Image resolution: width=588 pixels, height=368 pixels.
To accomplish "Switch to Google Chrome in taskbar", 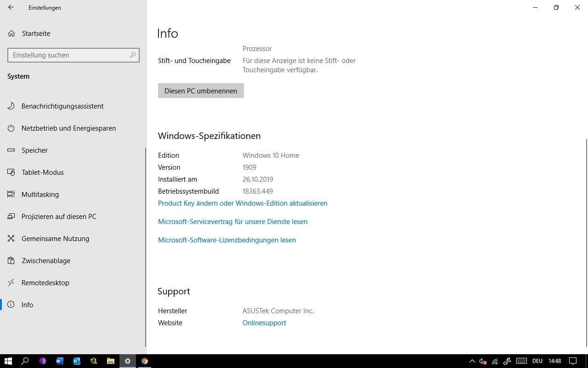I will (x=145, y=361).
